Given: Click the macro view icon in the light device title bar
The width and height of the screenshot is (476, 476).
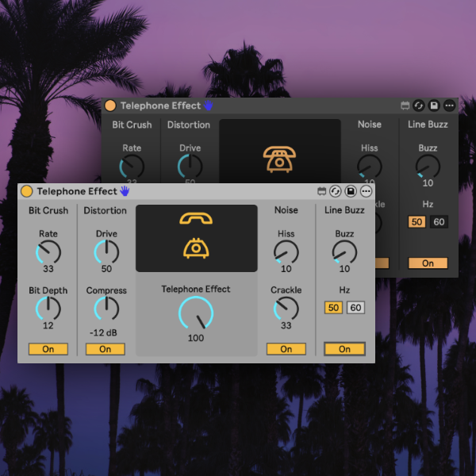Looking at the screenshot, I should point(322,191).
